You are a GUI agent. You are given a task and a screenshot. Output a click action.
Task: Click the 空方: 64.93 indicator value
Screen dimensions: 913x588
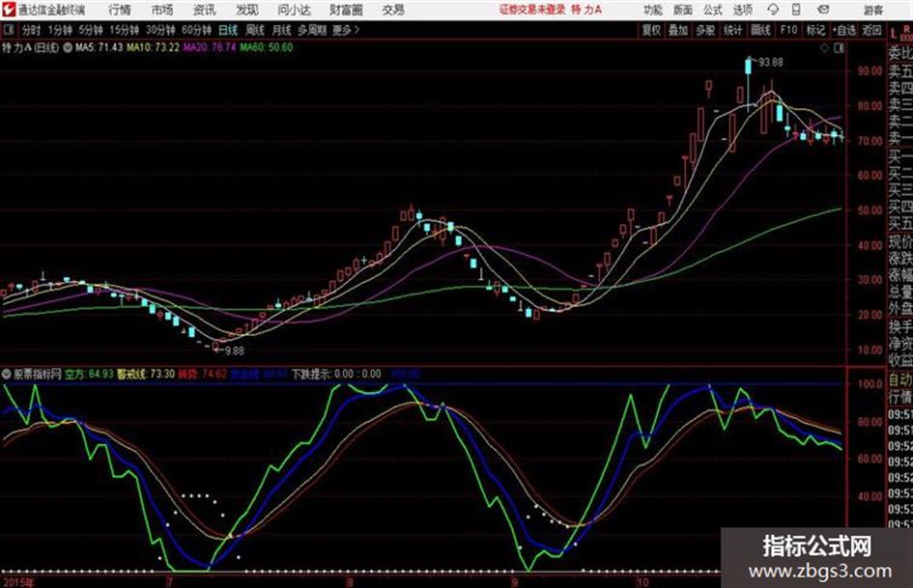pyautogui.click(x=89, y=374)
